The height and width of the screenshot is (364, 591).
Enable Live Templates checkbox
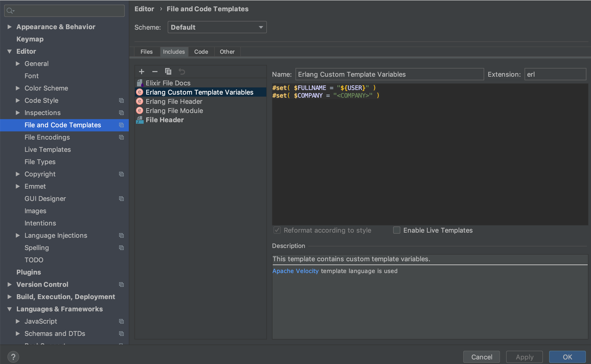pyautogui.click(x=396, y=230)
